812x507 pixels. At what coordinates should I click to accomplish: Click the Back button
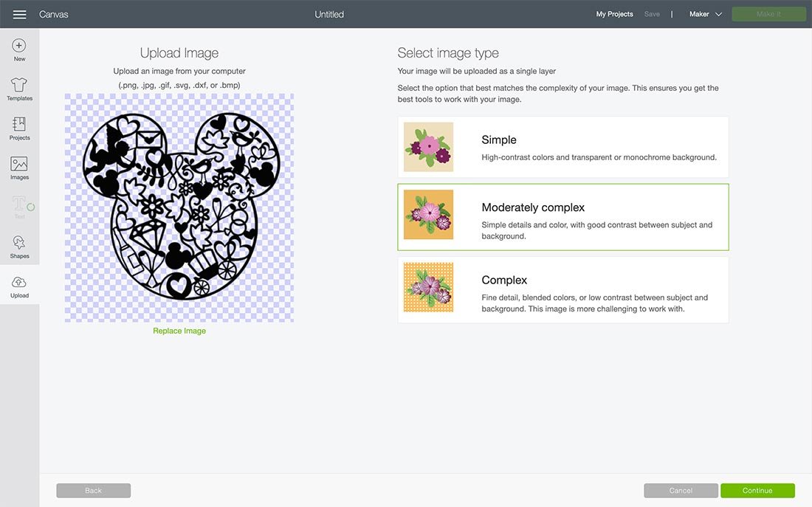(93, 491)
